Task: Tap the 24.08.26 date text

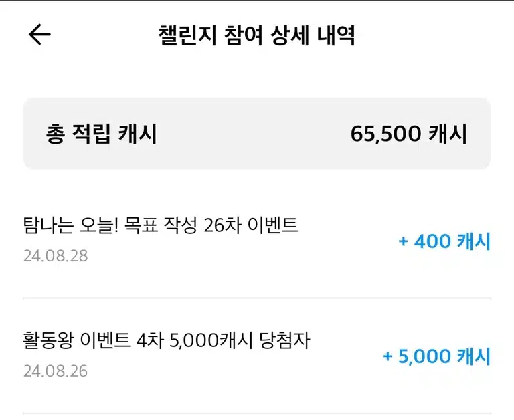Action: point(56,371)
